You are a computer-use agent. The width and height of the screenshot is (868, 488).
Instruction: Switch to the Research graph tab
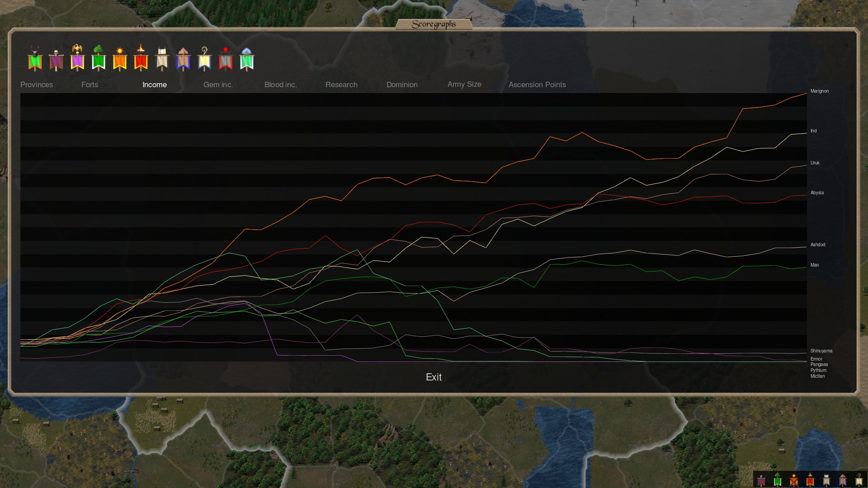coord(341,84)
